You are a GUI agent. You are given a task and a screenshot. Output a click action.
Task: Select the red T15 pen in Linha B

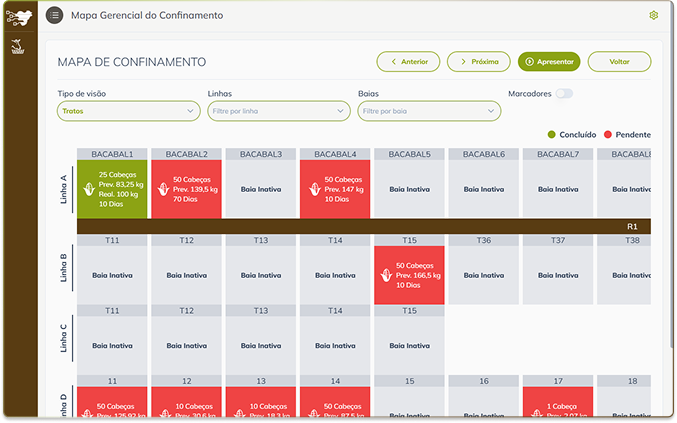409,275
